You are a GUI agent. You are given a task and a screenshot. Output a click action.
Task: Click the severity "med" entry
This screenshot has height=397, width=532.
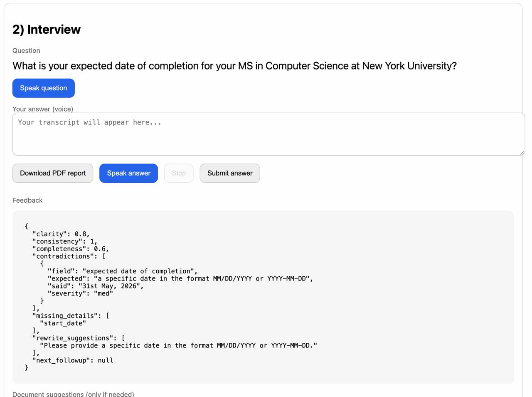(x=80, y=293)
